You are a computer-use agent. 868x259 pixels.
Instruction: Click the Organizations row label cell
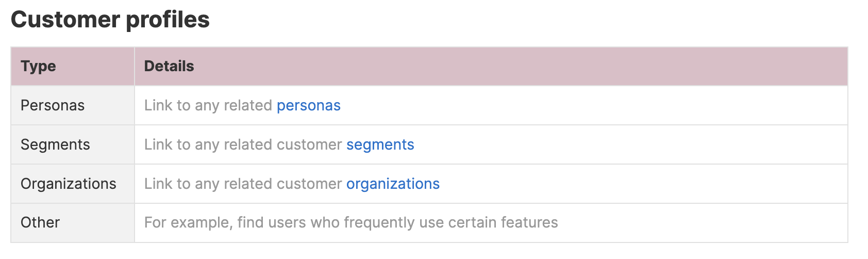[73, 184]
